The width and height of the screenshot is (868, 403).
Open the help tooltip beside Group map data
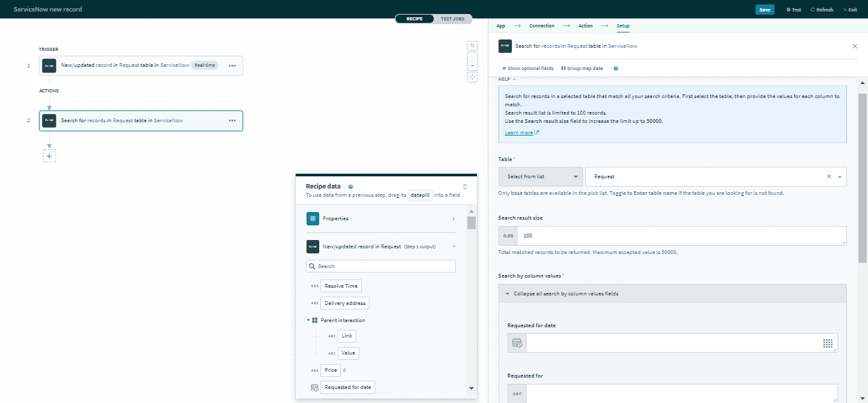pos(615,68)
